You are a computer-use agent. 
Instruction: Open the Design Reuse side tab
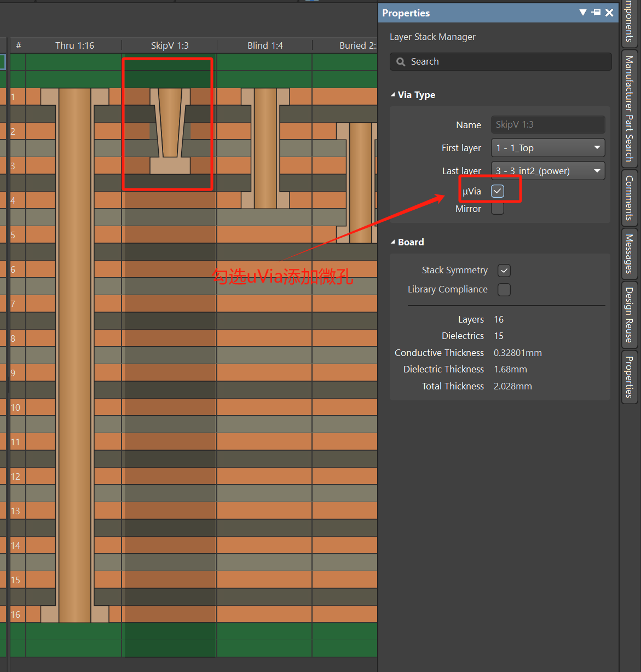tap(630, 314)
